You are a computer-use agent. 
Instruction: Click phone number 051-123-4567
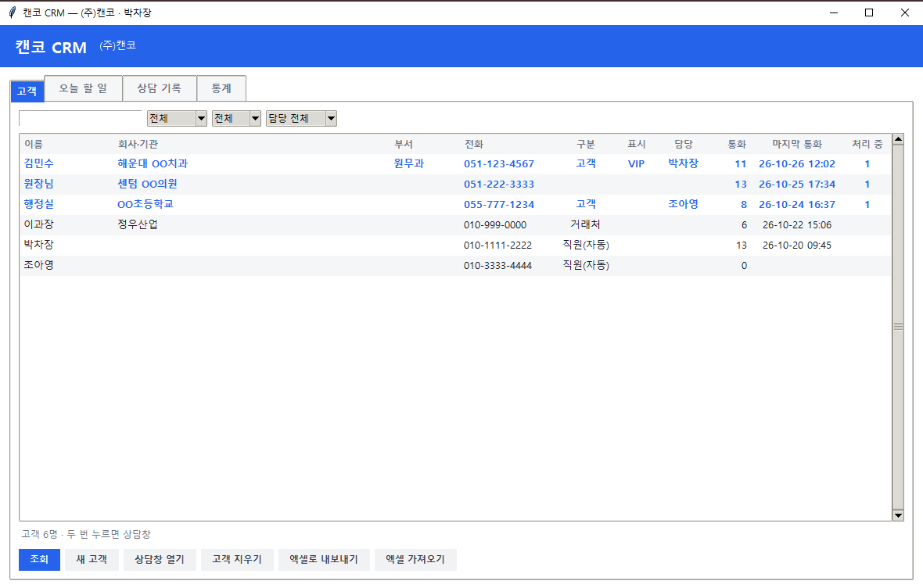coord(499,164)
